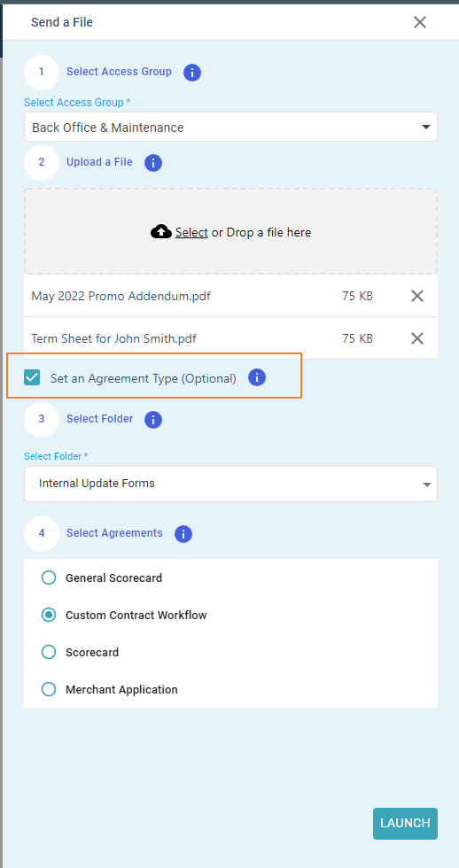Open the Select Access Group dropdown
This screenshot has height=868, width=459.
coord(230,127)
